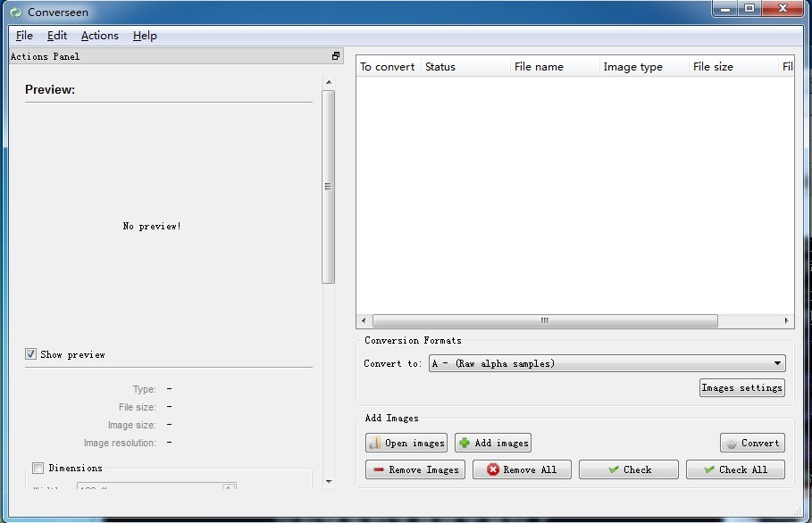Screen dimensions: 812x523
Task: Click the green checkmark Check button
Action: 628,469
